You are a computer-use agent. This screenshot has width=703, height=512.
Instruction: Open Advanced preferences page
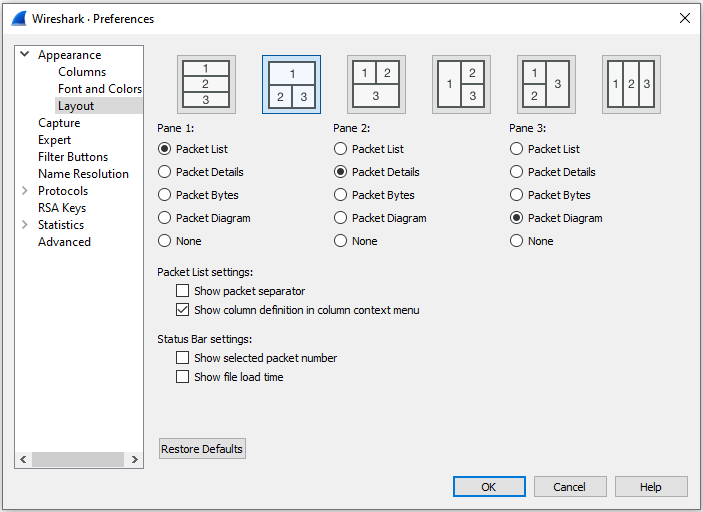point(64,242)
